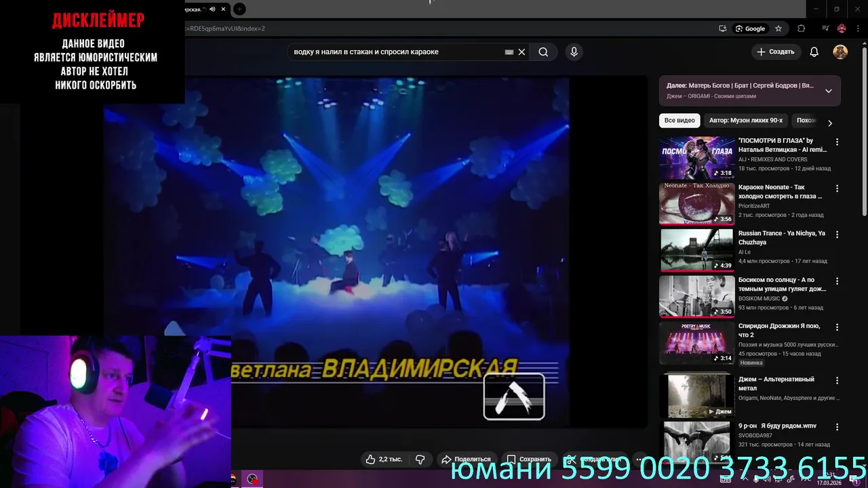Screen dimensions: 868x488
Task: Open options menu for Джем – Альтернативный метал
Action: pyautogui.click(x=837, y=381)
